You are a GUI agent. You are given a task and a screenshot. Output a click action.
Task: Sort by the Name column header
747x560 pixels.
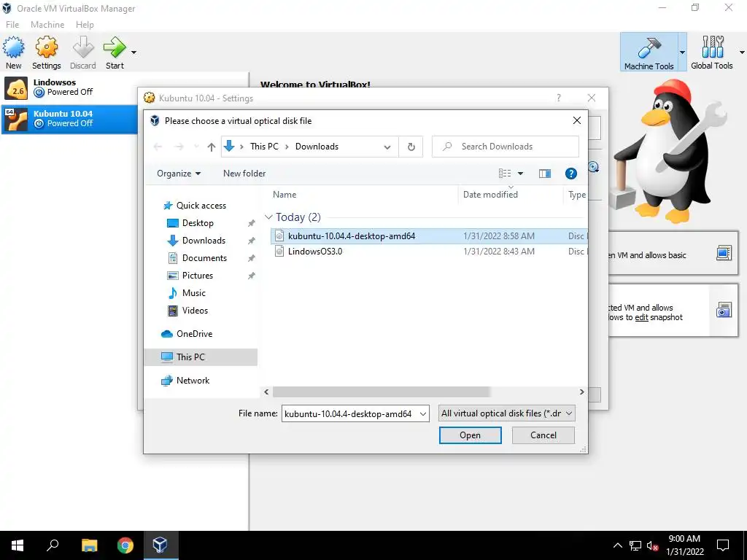(285, 194)
